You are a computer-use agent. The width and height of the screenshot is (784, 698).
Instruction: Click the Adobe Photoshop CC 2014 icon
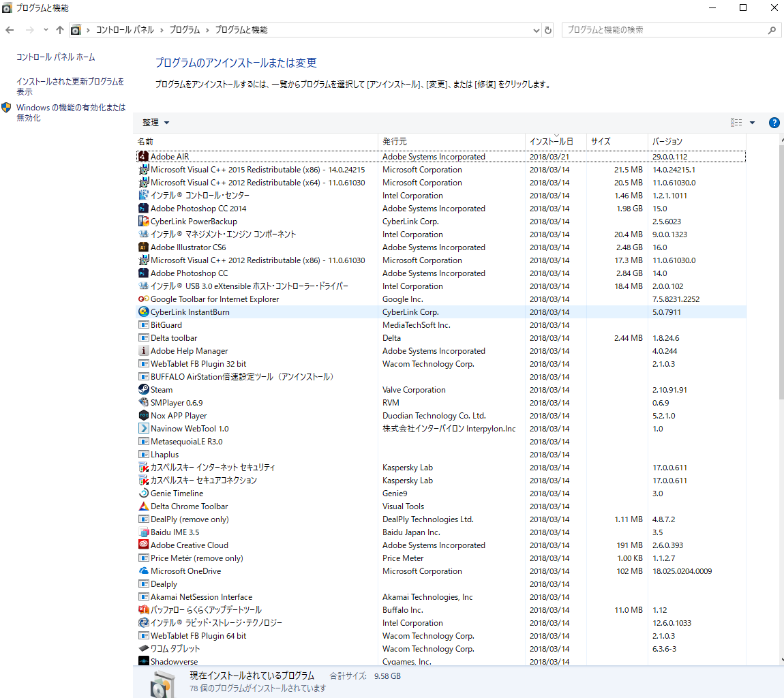pyautogui.click(x=143, y=209)
